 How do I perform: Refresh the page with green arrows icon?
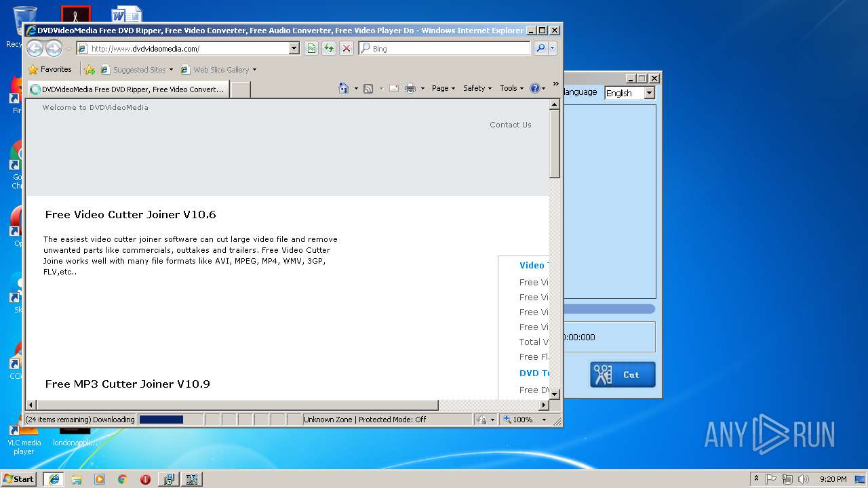[329, 48]
